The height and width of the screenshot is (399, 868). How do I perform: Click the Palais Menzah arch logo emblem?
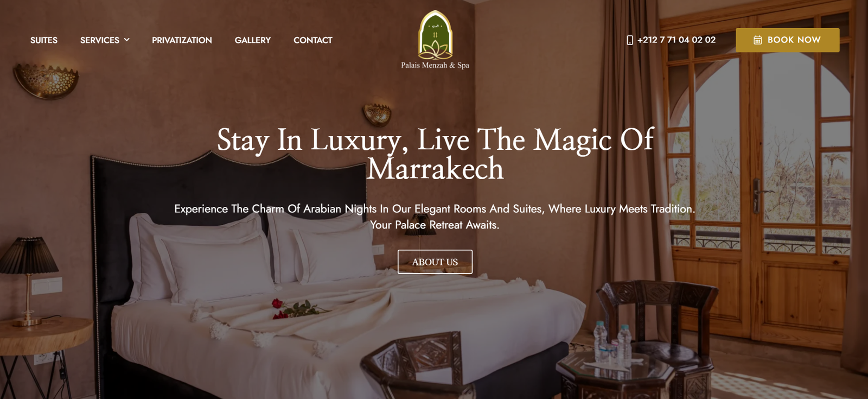435,35
